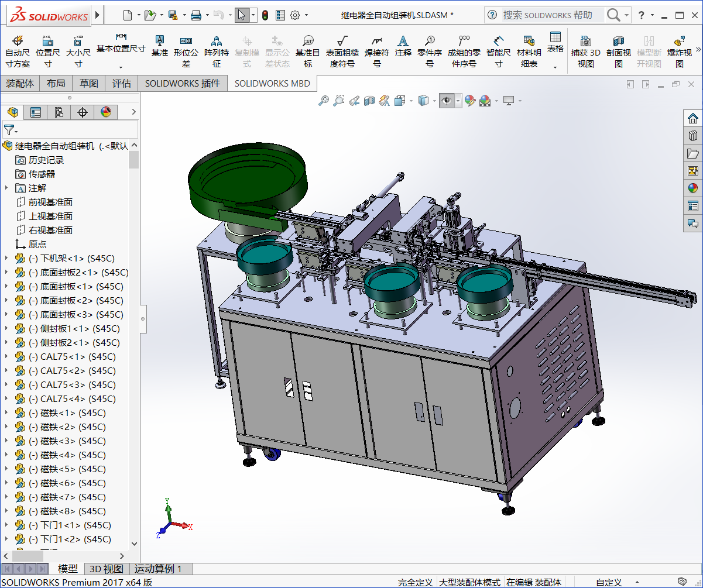Expand the 底面封板2<1> component
Screen dimensions: 703x588
(6, 272)
